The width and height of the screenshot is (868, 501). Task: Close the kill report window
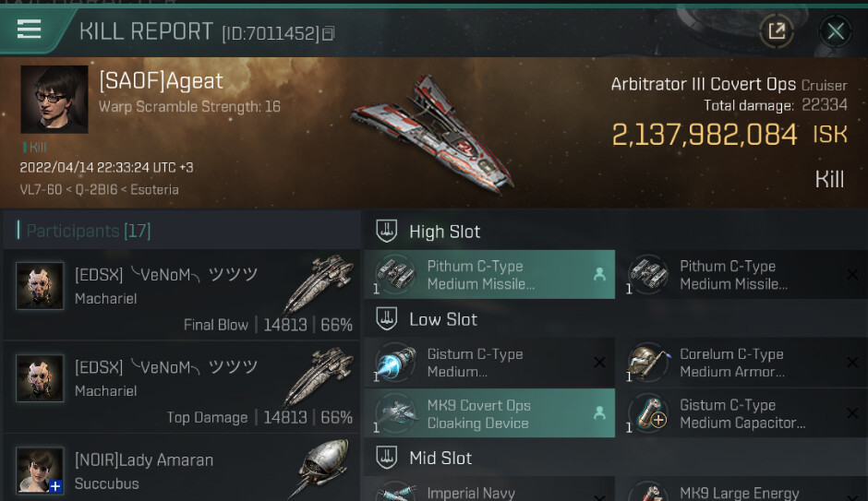point(835,31)
